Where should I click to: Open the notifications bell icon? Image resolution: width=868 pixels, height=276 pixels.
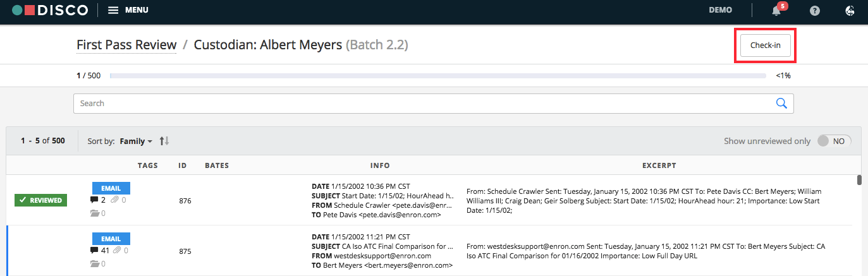point(776,10)
